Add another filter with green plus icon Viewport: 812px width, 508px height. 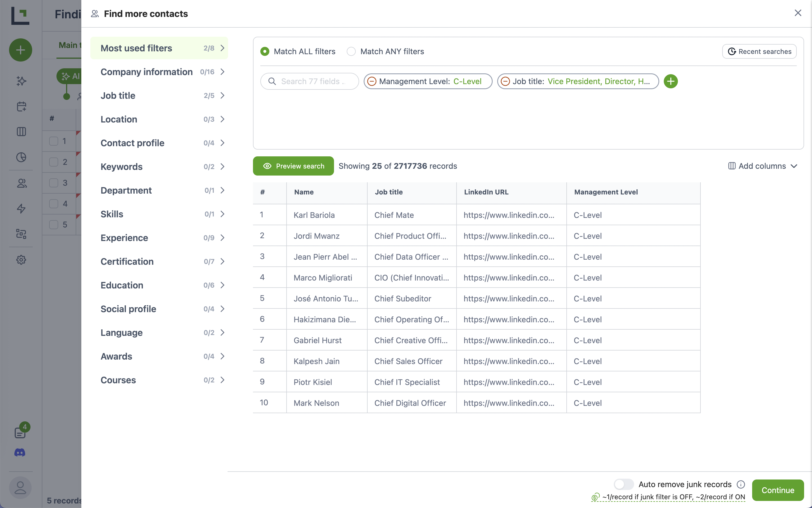(671, 81)
